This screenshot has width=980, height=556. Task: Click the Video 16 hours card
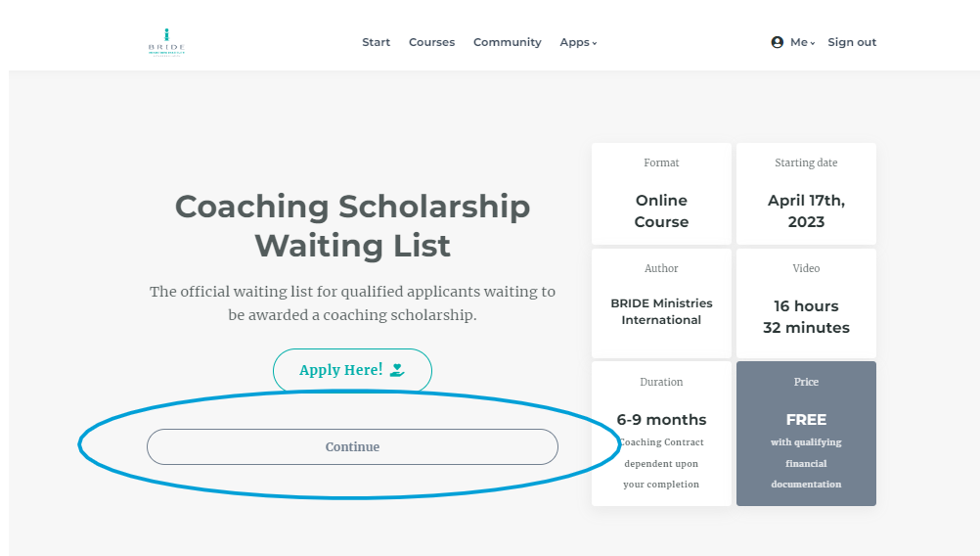pyautogui.click(x=806, y=303)
